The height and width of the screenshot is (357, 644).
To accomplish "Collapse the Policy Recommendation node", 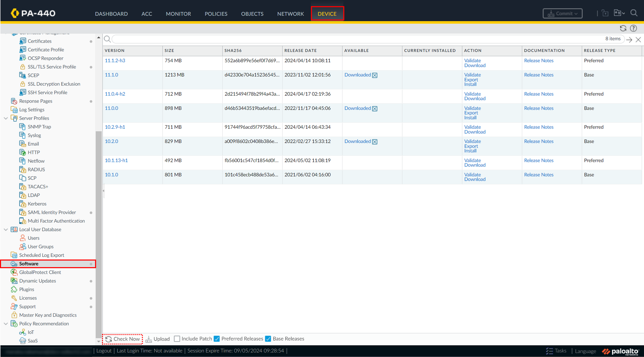I will 6,324.
